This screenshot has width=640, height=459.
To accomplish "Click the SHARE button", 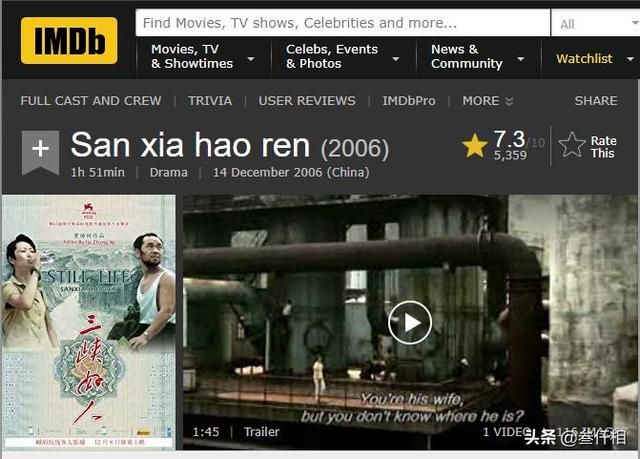I will click(596, 101).
